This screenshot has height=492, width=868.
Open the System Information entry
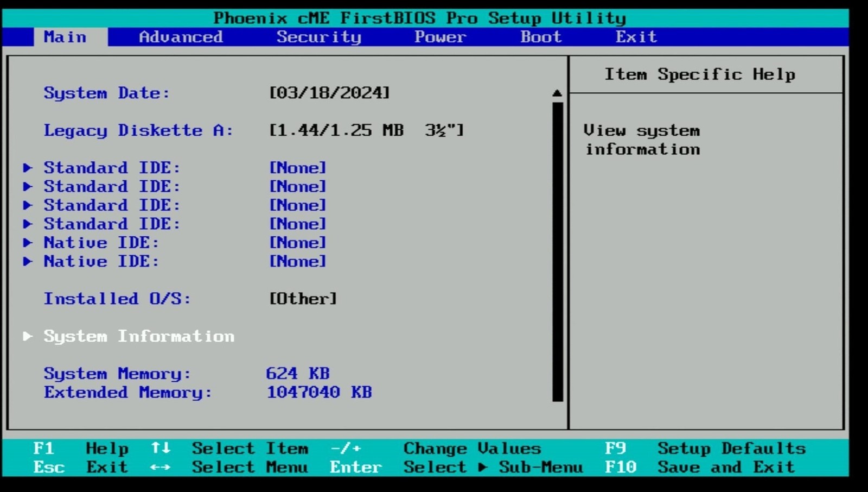click(139, 336)
